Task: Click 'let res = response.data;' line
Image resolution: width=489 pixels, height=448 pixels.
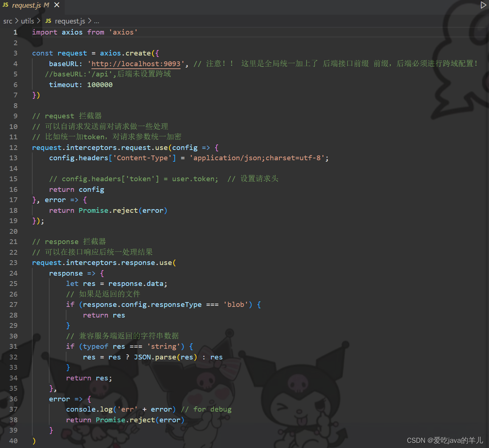Action: click(117, 284)
